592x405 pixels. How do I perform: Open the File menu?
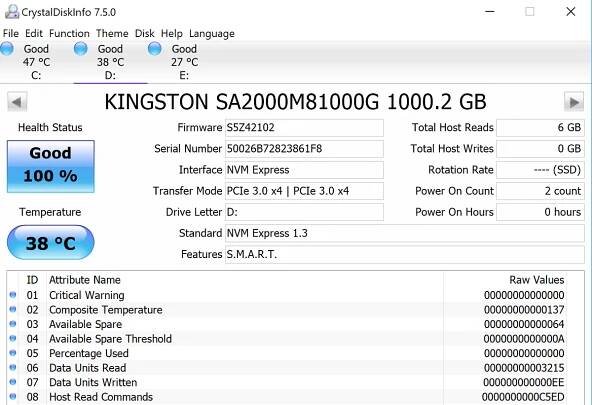(x=11, y=34)
